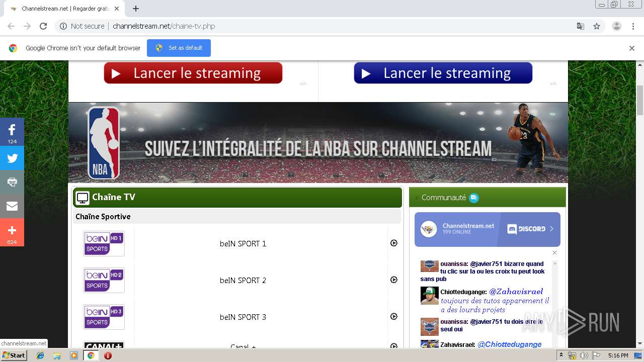Share on Facebook from the side bar
This screenshot has height=362, width=644.
coord(12,132)
